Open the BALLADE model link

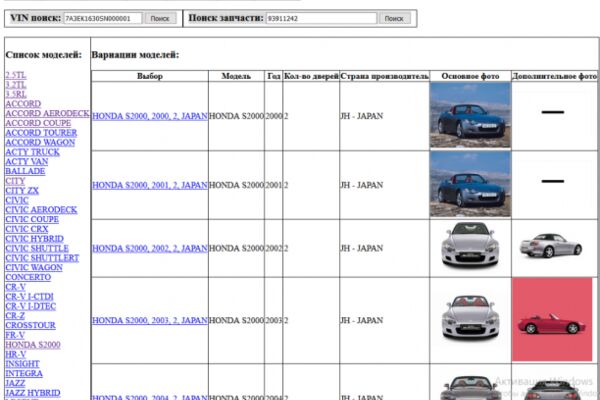25,171
